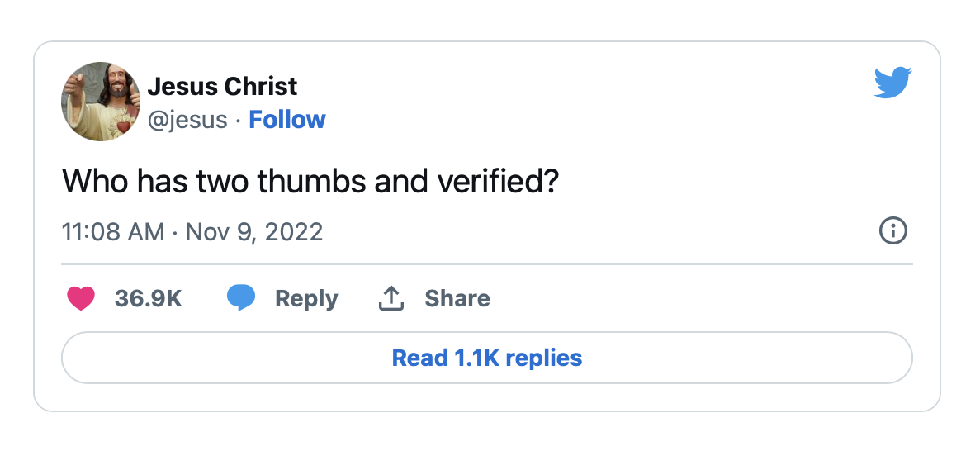
Task: Open the @jesus handle link
Action: point(187,120)
